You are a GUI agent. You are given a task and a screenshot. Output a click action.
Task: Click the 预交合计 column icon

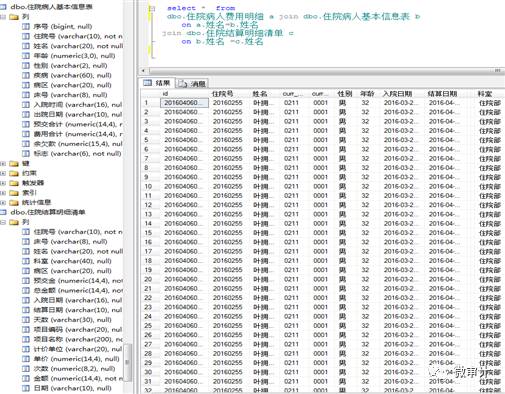tap(26, 124)
